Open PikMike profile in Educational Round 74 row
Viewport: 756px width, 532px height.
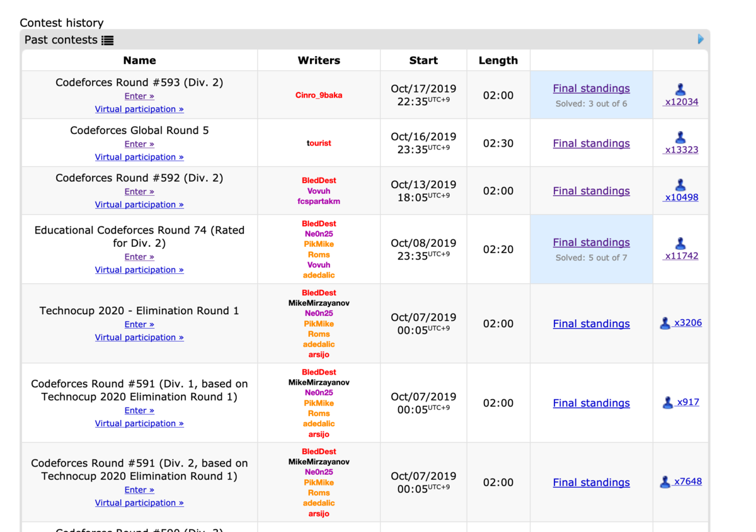tap(319, 244)
